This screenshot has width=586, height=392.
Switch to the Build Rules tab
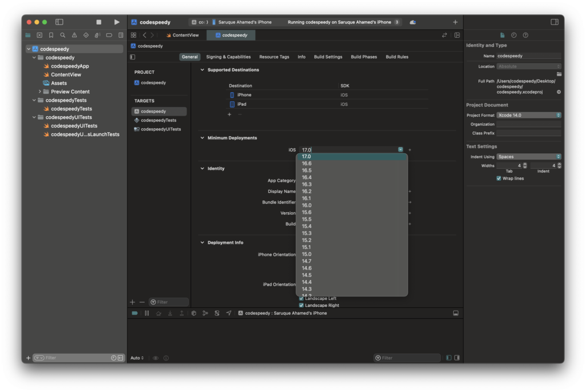pyautogui.click(x=397, y=57)
